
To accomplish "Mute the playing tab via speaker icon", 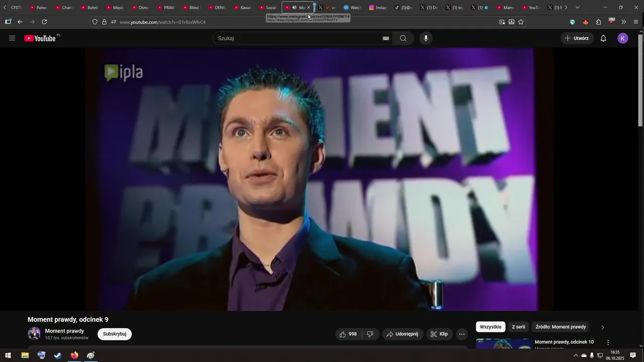I will pyautogui.click(x=294, y=8).
